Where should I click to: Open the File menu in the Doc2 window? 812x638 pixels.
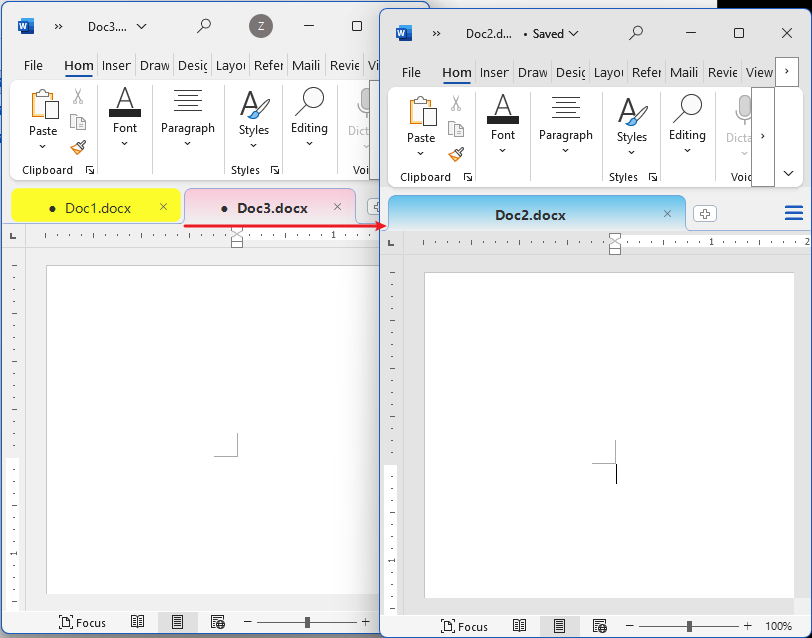tap(411, 72)
